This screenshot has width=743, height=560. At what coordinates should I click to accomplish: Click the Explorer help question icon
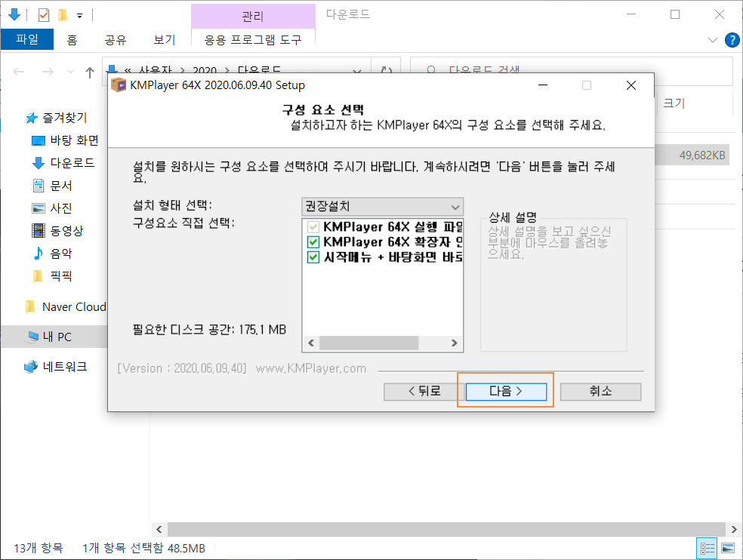click(x=732, y=40)
